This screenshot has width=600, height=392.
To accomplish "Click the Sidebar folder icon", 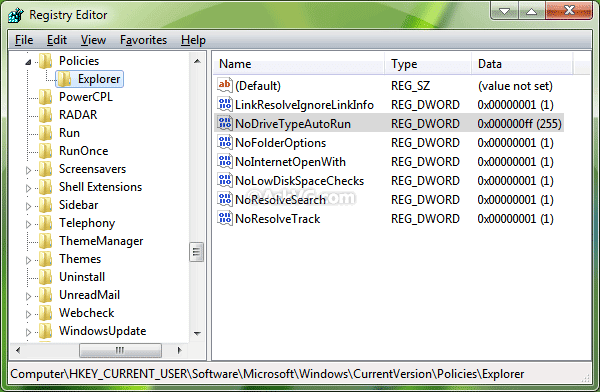I will coord(46,205).
